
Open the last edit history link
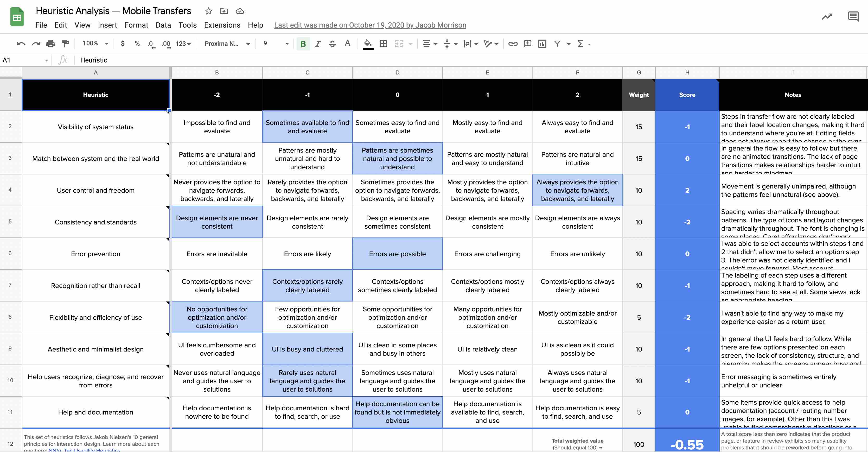[x=370, y=25]
